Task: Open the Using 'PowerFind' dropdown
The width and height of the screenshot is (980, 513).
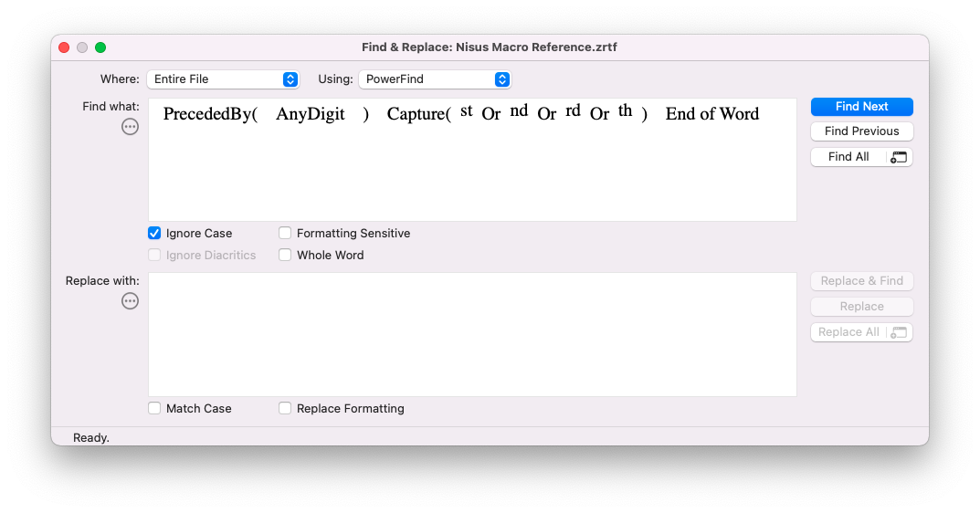Action: 435,79
